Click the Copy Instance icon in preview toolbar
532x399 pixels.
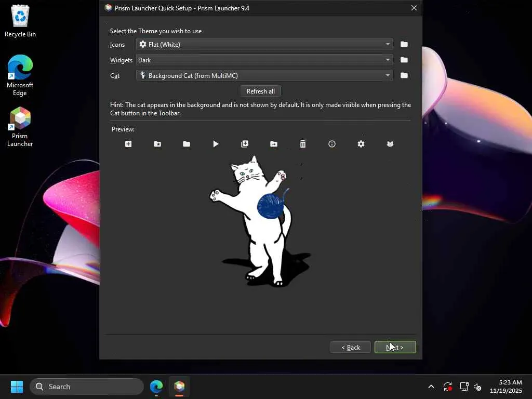[245, 144]
